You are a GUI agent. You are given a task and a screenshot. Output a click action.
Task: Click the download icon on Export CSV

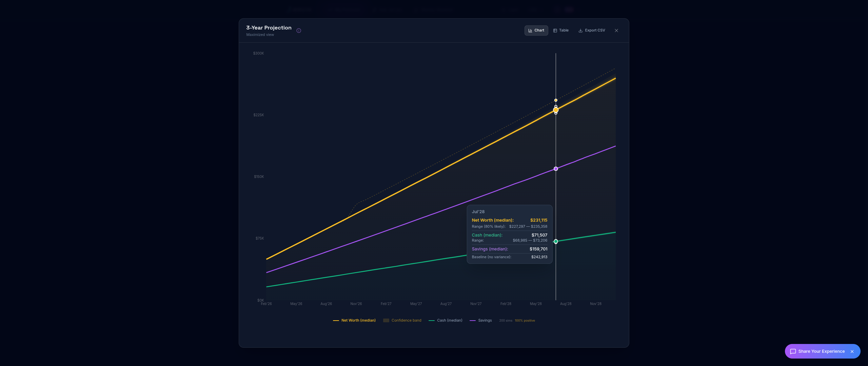pyautogui.click(x=580, y=30)
